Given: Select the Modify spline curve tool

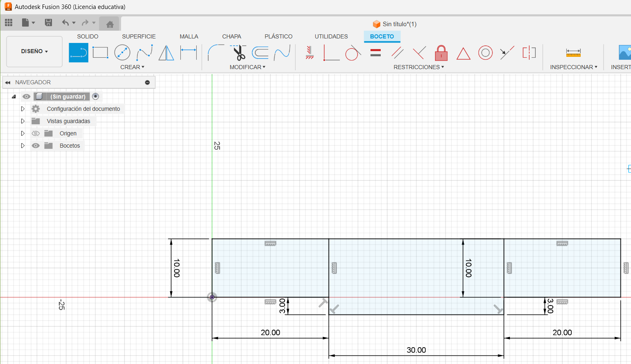Looking at the screenshot, I should coord(282,53).
